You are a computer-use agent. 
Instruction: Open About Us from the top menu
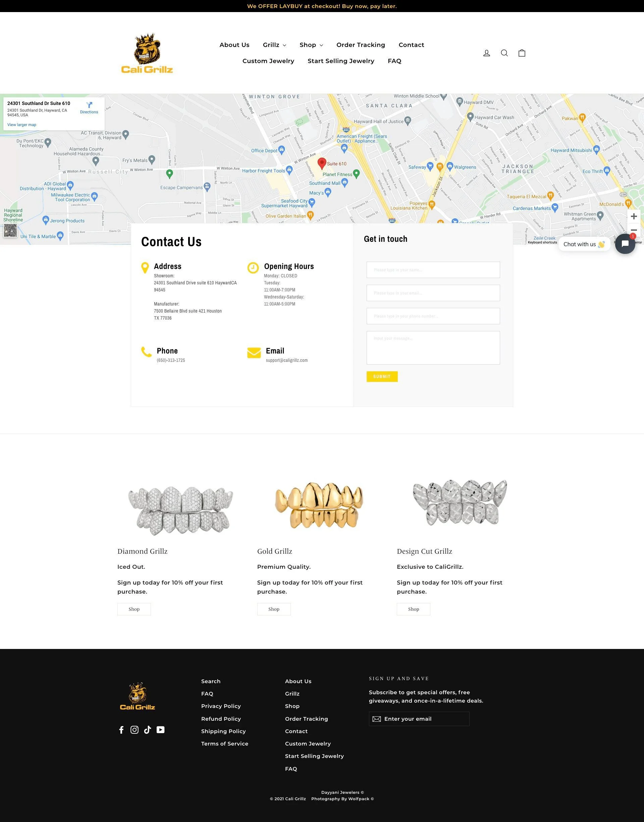234,45
